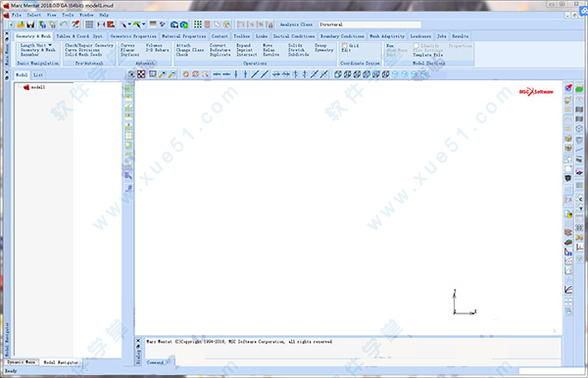588x378 pixels.
Task: Click Check/Repair Geometry button
Action: coord(89,45)
